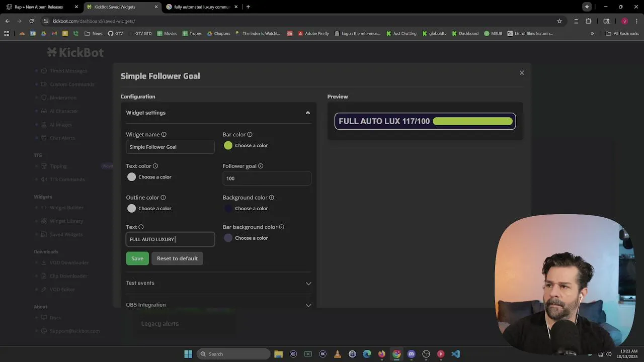Click the info icon beside Widget name

[164, 135]
